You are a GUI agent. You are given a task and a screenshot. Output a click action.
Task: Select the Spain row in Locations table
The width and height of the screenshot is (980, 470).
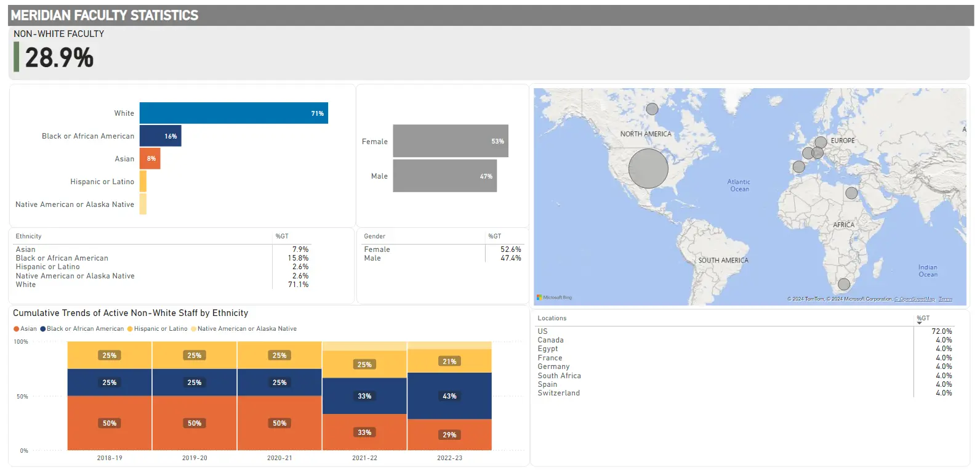point(745,384)
